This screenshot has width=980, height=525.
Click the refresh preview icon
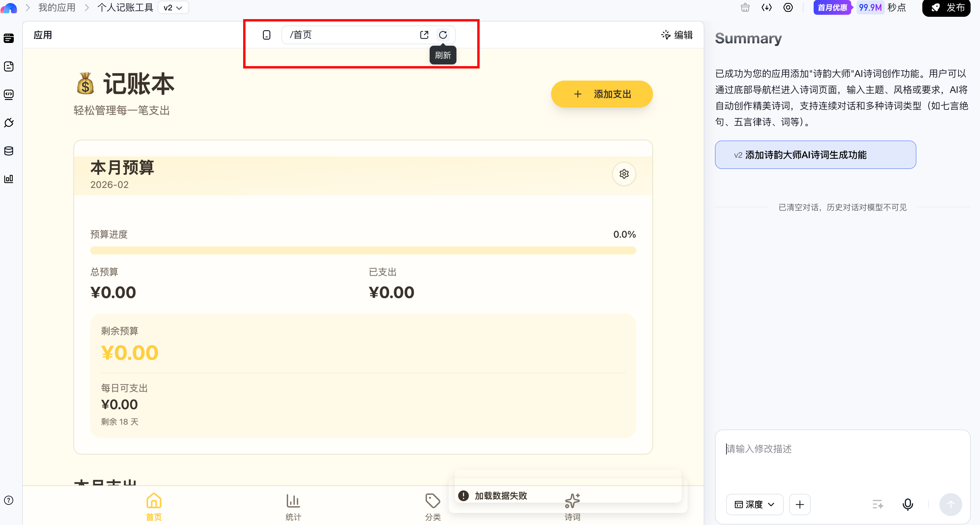(x=443, y=35)
